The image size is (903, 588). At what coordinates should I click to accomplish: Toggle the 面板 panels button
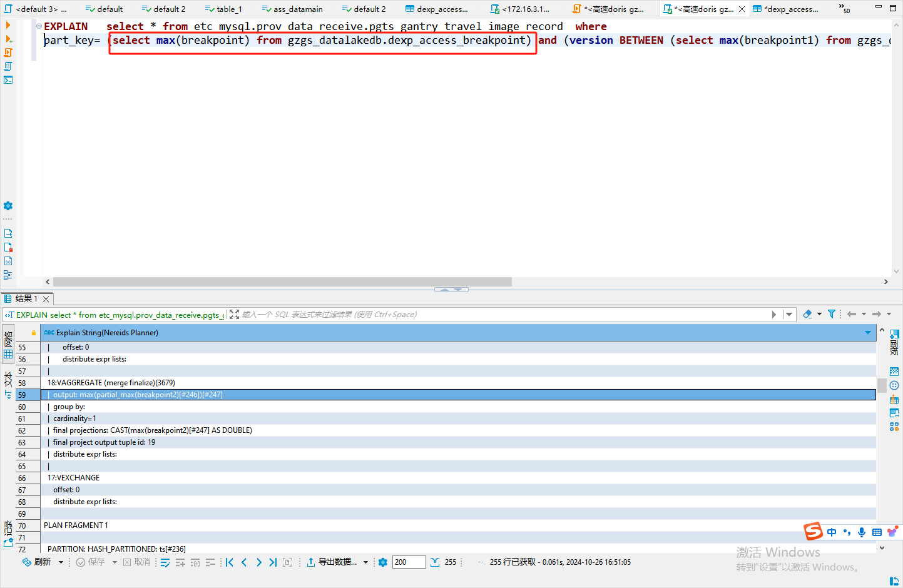tap(894, 342)
